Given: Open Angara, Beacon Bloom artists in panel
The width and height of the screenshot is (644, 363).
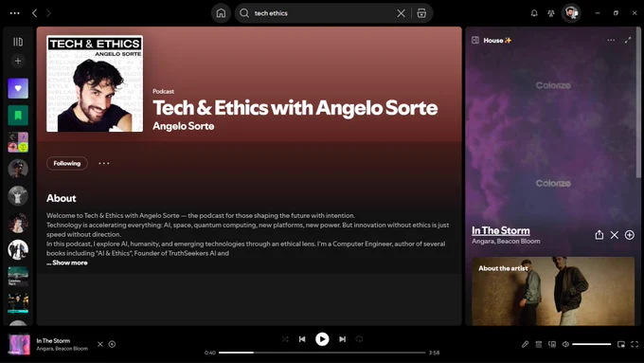Looking at the screenshot, I should [x=506, y=242].
